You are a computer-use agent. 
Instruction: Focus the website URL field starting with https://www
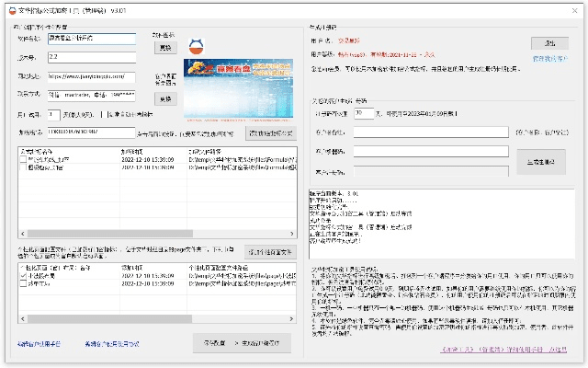click(91, 76)
